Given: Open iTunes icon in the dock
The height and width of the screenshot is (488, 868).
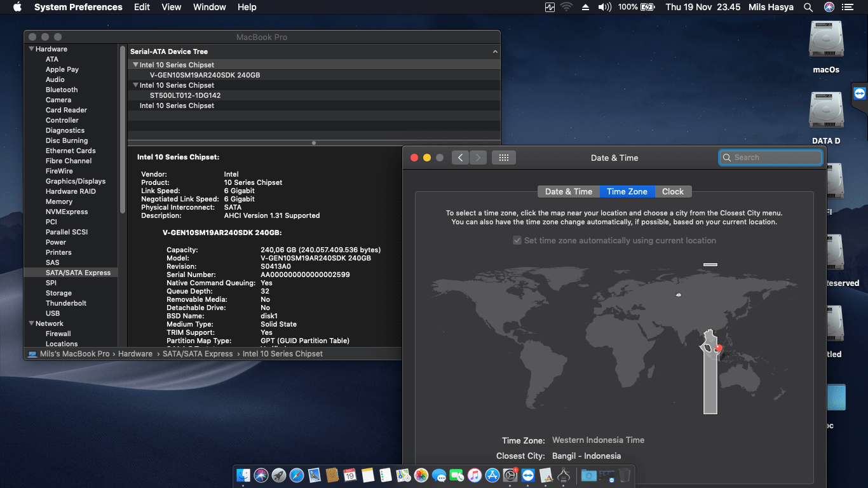Looking at the screenshot, I should coord(475,475).
